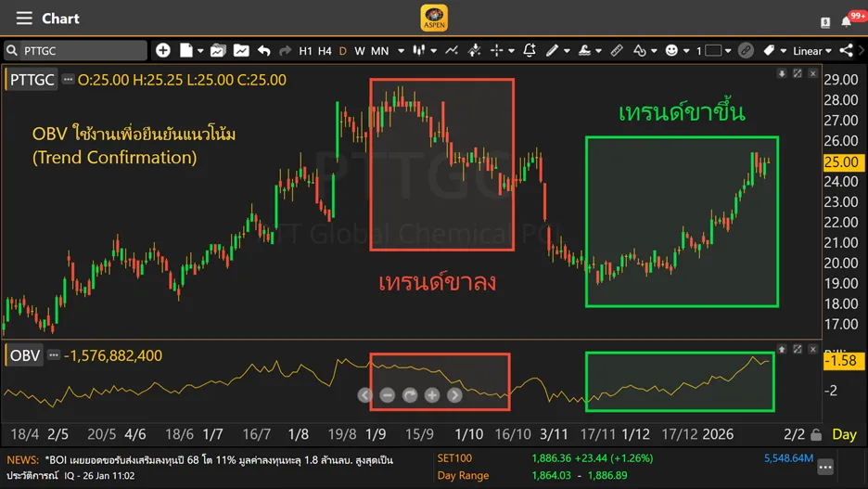Click the add chart plus icon
The height and width of the screenshot is (489, 868).
point(163,50)
